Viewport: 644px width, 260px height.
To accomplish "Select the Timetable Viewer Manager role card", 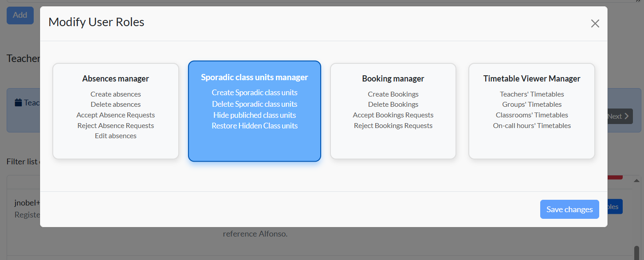I will coord(532,111).
